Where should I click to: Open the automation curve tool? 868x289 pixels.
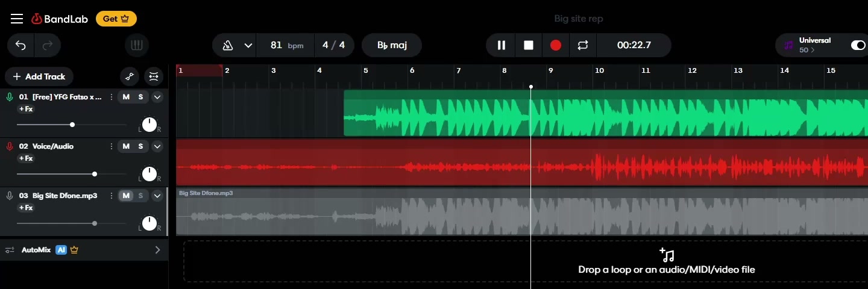click(128, 76)
